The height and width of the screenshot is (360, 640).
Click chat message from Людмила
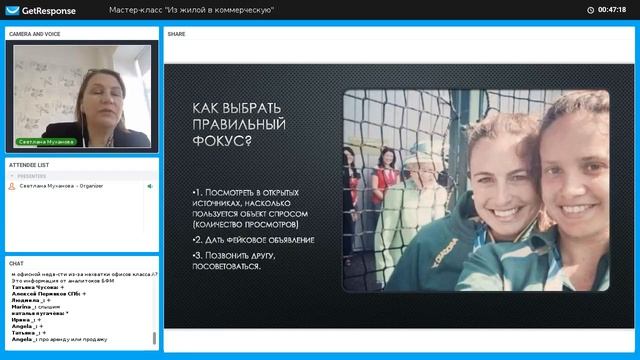tap(31, 300)
